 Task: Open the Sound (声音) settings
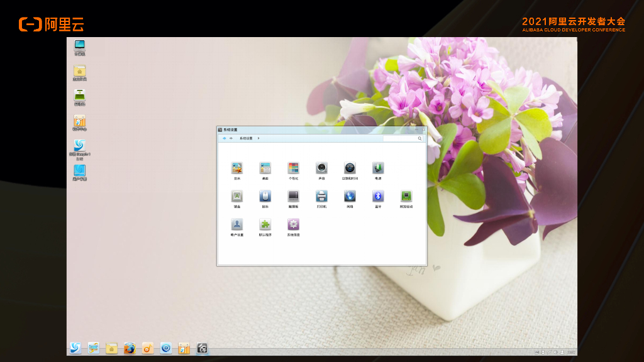321,168
